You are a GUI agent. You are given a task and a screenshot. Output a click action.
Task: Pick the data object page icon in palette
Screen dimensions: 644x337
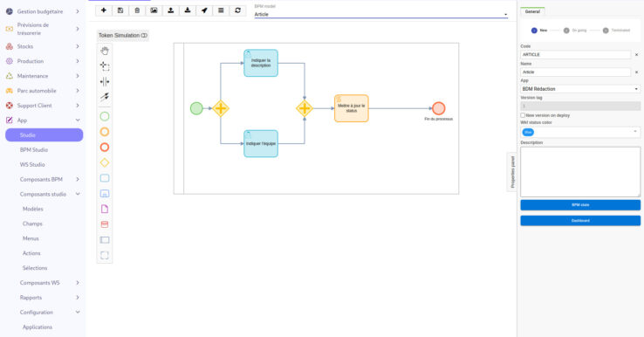coord(105,209)
